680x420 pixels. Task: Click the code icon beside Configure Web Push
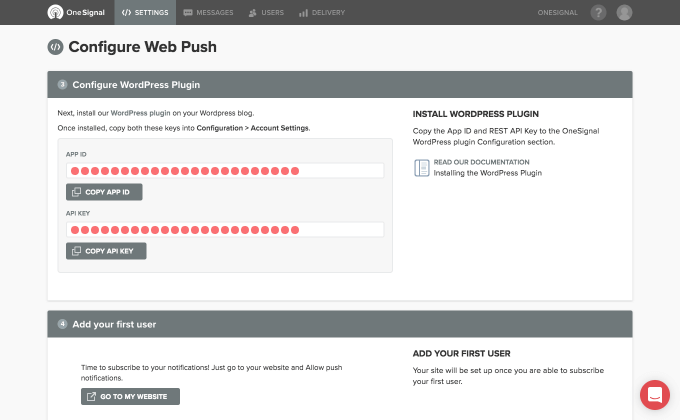55,47
